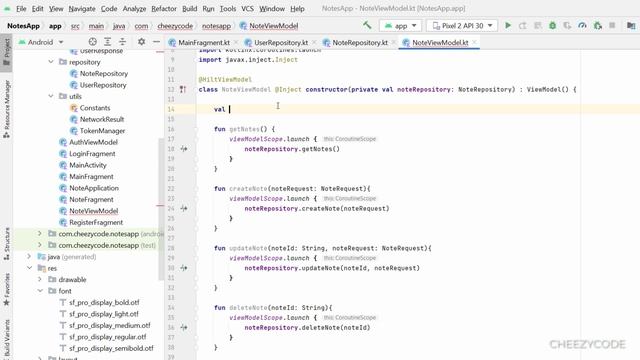Select AuthViewModel in project tree
The height and width of the screenshot is (360, 640).
93,142
